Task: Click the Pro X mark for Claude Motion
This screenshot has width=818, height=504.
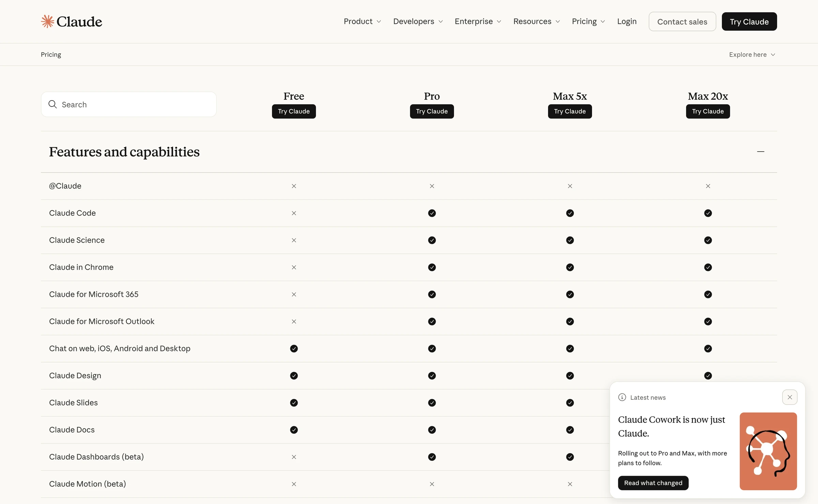Action: (432, 484)
